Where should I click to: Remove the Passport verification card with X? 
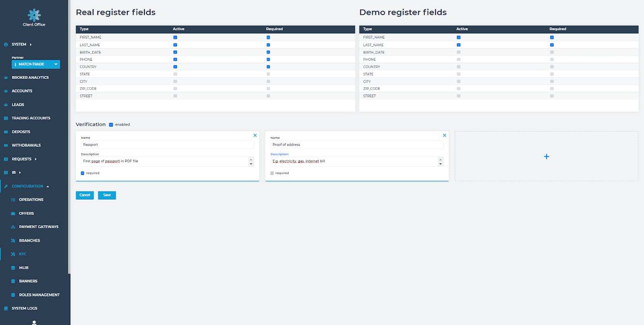click(255, 136)
